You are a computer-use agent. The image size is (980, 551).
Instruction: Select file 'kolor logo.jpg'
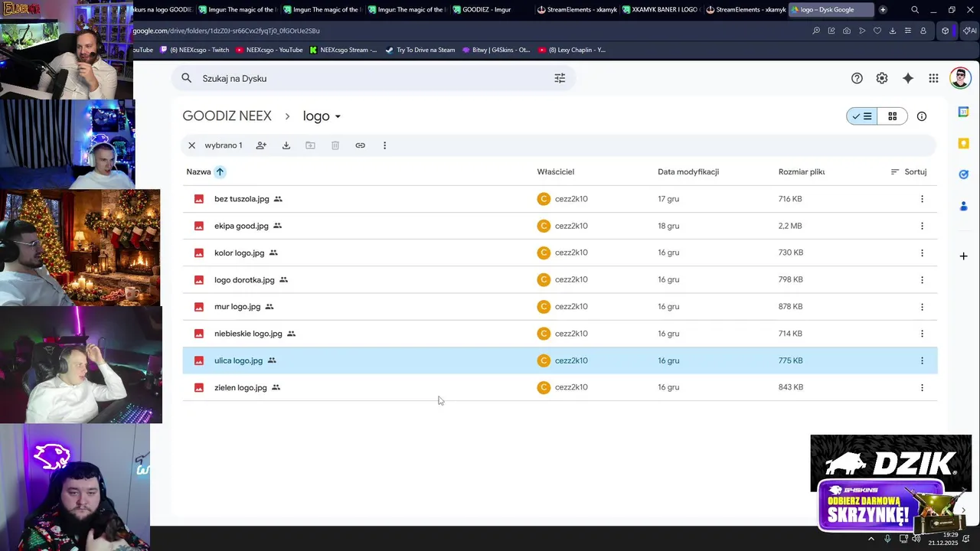[x=560, y=253]
